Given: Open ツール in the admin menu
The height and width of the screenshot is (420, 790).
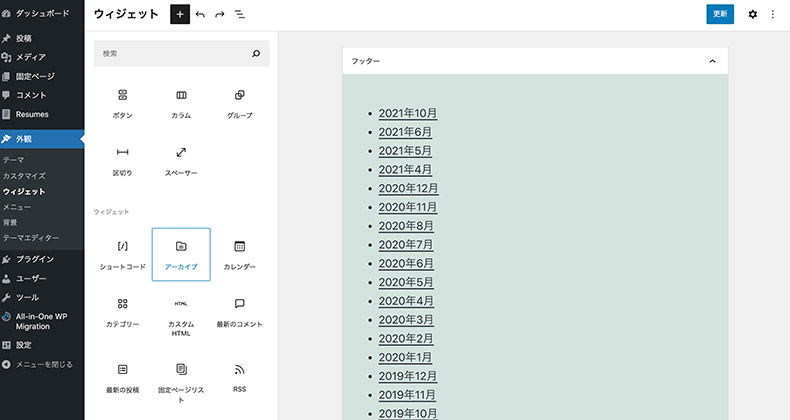Looking at the screenshot, I should click(x=42, y=298).
